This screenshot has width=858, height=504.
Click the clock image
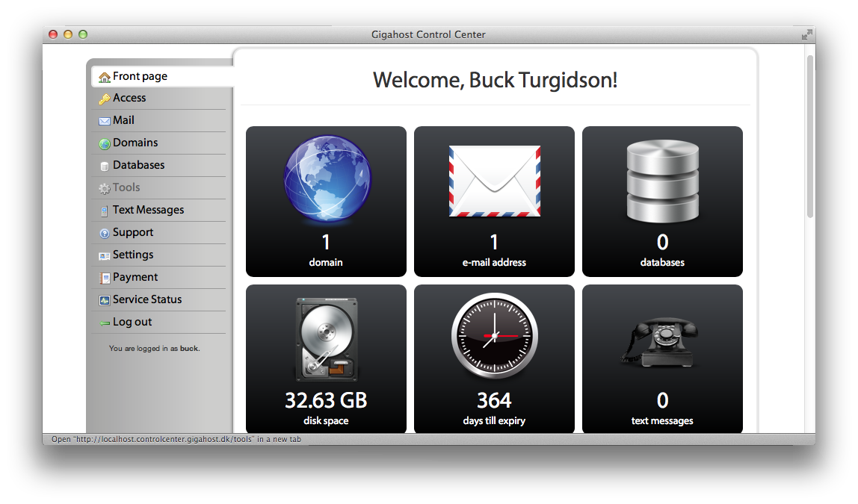point(495,336)
